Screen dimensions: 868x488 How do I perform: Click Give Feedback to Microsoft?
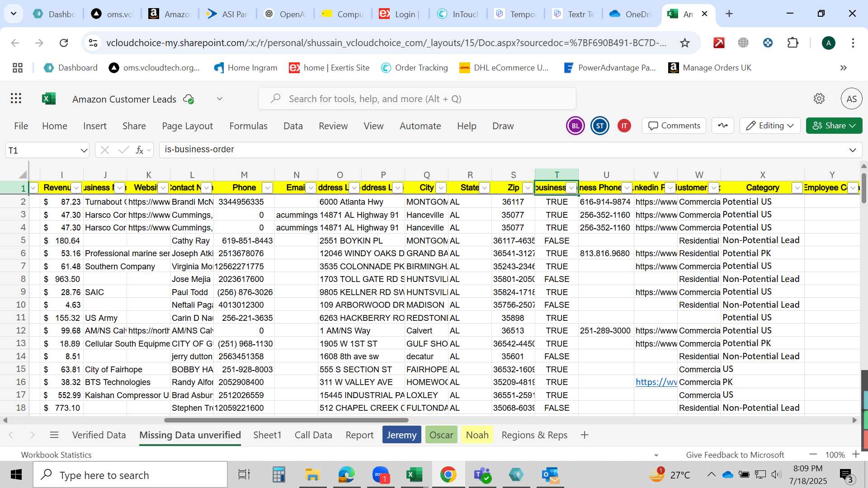click(x=735, y=455)
